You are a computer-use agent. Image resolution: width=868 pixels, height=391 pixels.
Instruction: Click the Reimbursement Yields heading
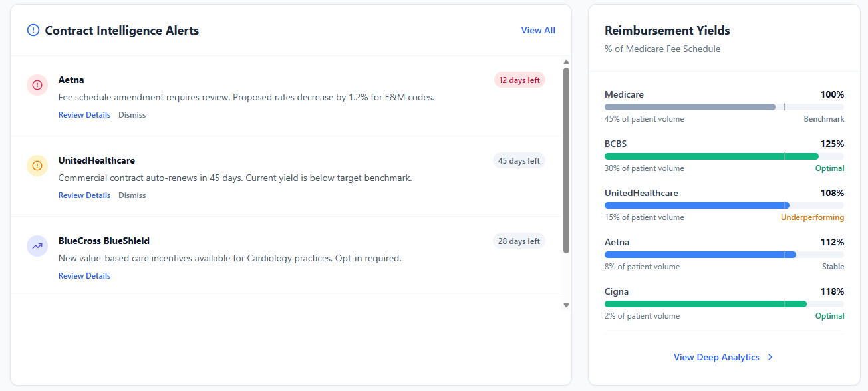667,31
